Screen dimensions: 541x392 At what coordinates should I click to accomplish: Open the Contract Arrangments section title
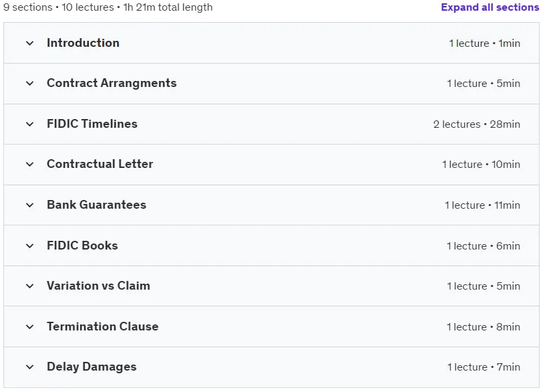pos(112,83)
